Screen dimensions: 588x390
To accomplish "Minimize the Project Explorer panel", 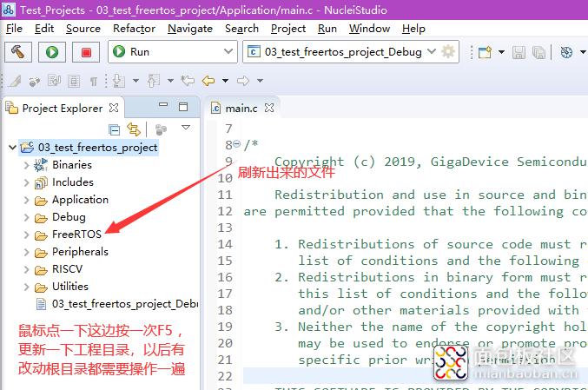I will coord(163,104).
